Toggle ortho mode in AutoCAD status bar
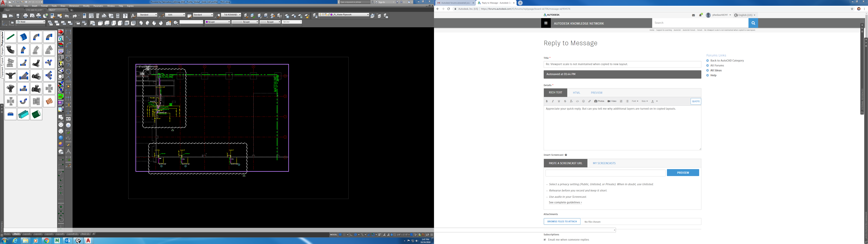 tap(351, 235)
